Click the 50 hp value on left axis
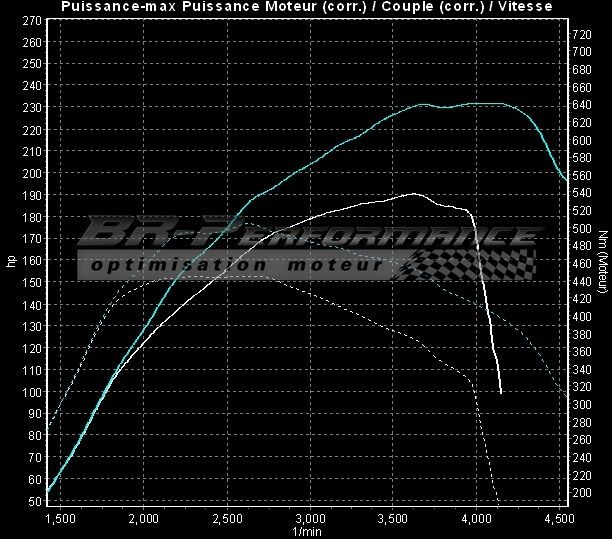The width and height of the screenshot is (612, 539). tap(34, 499)
